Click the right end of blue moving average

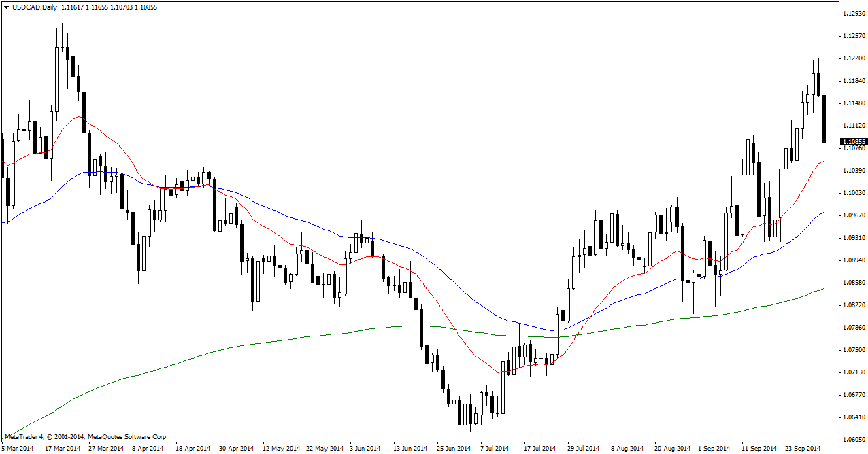822,213
